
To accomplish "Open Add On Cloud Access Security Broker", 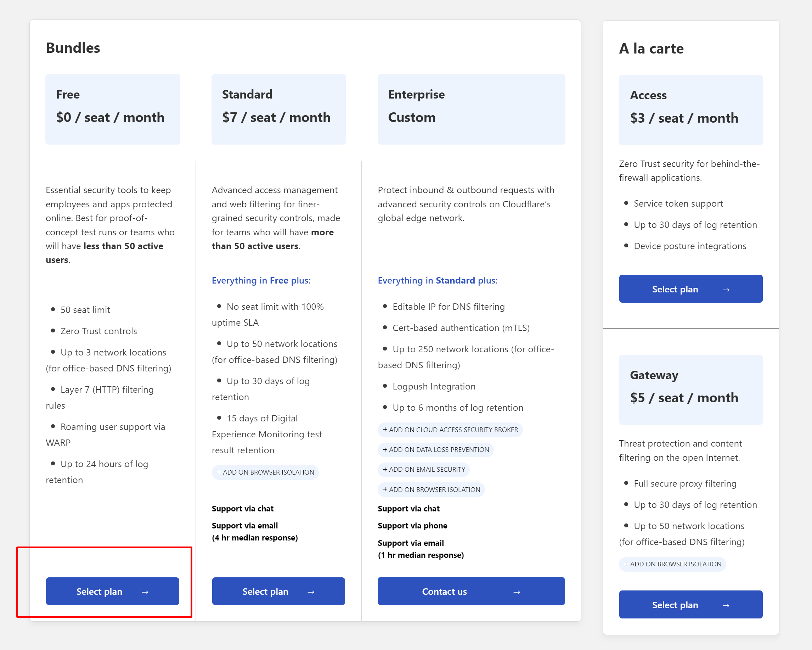I will pos(450,430).
